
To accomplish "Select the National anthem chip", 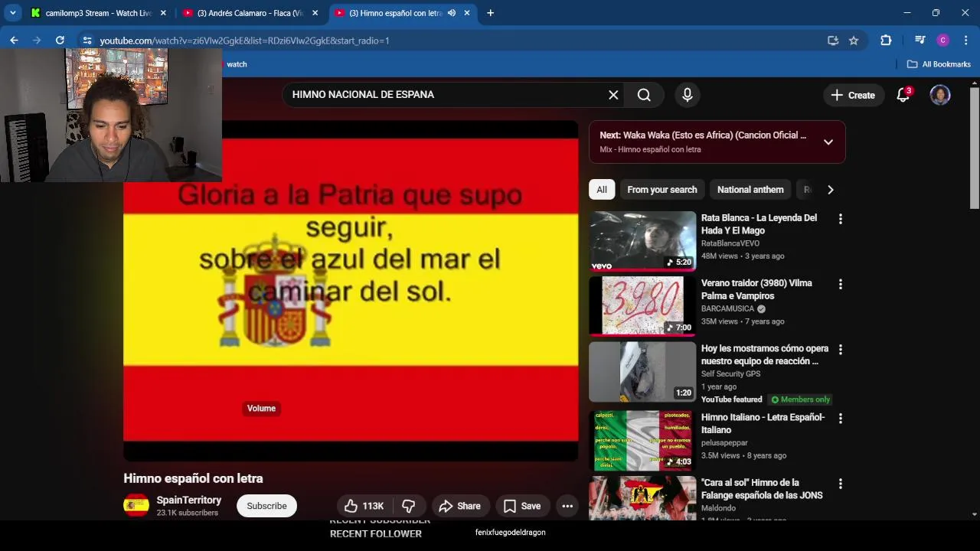I will tap(750, 190).
